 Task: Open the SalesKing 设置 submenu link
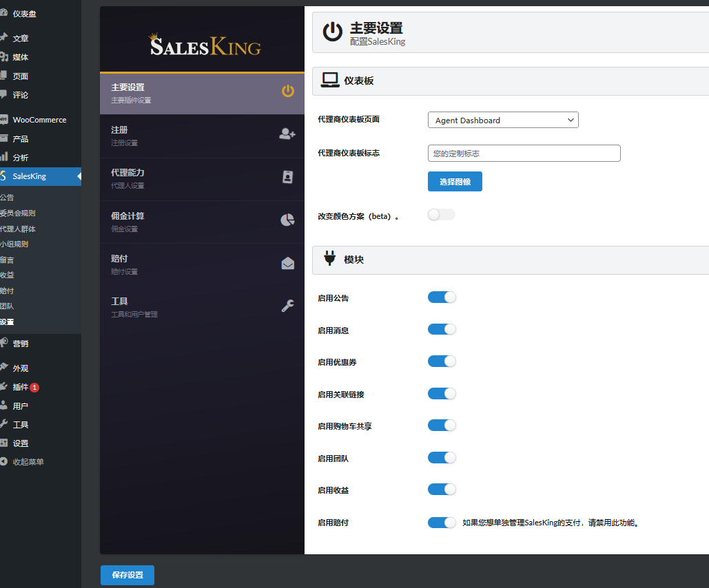(x=7, y=322)
